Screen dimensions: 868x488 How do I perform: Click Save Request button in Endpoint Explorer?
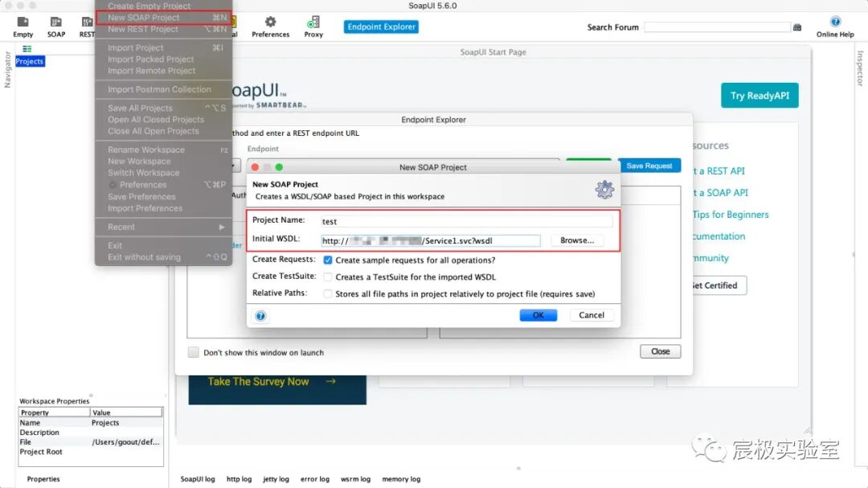point(649,166)
